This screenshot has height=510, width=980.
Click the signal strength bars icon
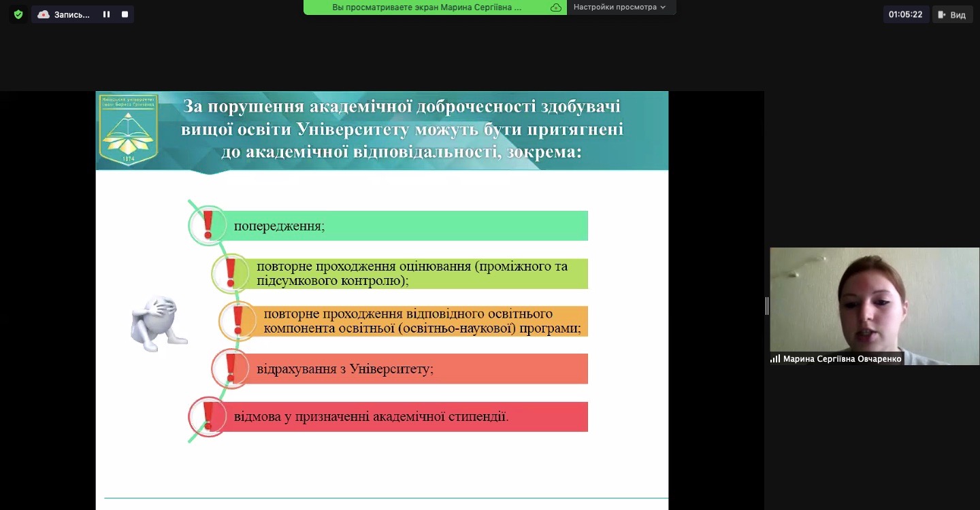pos(775,359)
